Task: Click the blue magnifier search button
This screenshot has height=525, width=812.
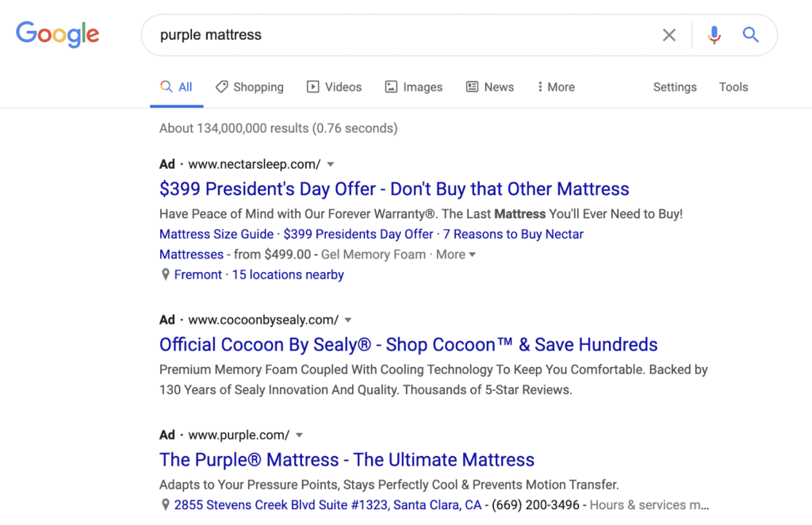Action: (x=750, y=35)
